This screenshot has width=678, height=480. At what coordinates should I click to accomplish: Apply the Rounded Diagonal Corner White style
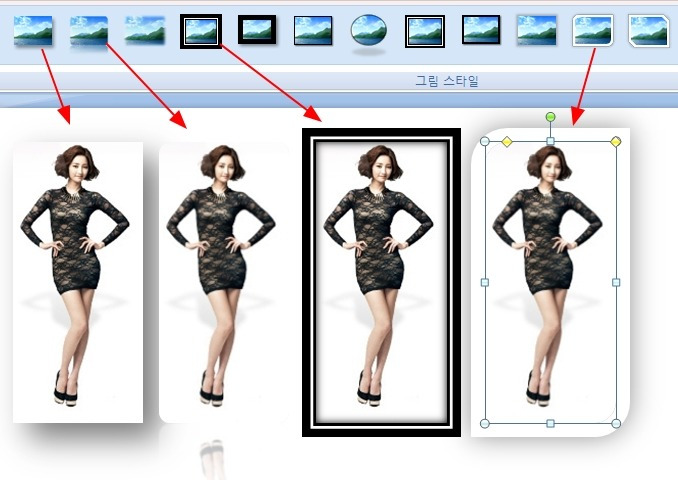pyautogui.click(x=593, y=30)
